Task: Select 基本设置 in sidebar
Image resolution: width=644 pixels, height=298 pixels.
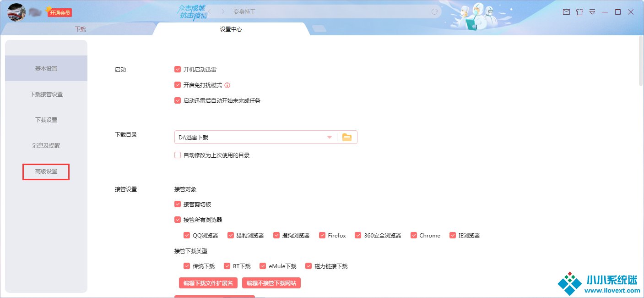Action: click(x=46, y=68)
